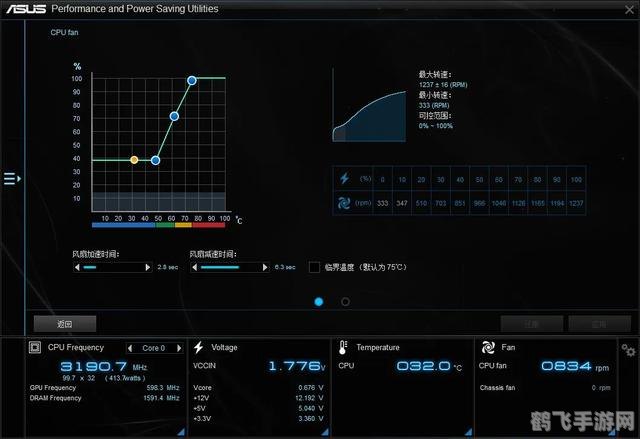The image size is (640, 439).
Task: Expand the Fan panel corner arrow
Action: click(x=614, y=431)
